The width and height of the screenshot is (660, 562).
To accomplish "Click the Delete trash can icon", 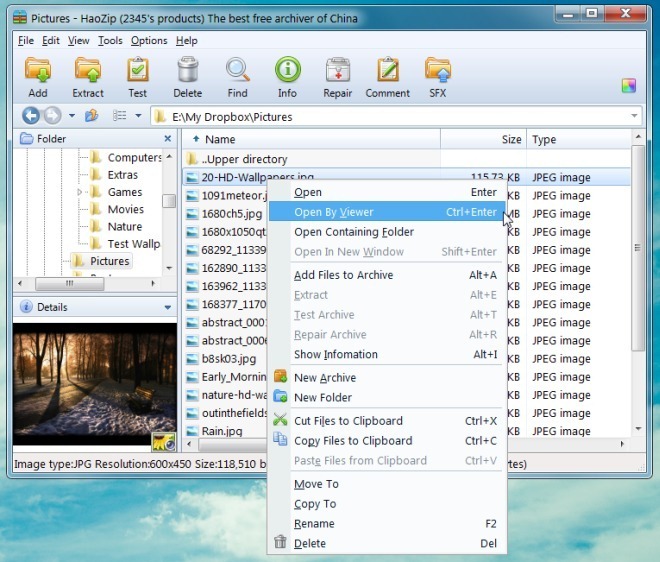I will [x=187, y=75].
